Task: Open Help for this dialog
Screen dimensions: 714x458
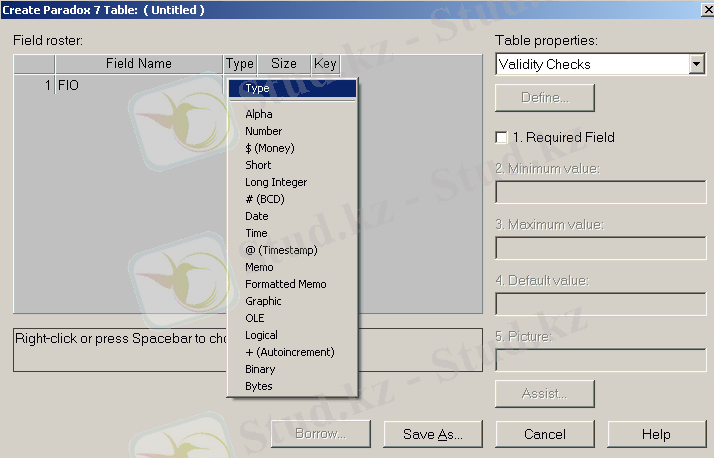Action: coord(656,434)
